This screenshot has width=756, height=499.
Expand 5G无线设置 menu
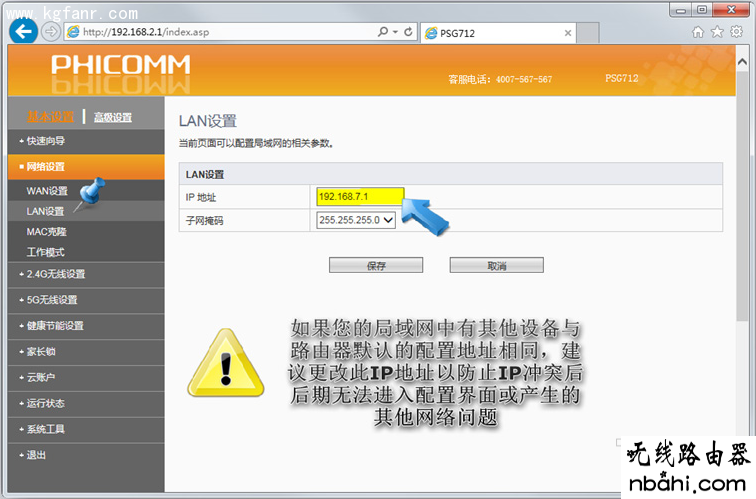(86, 300)
